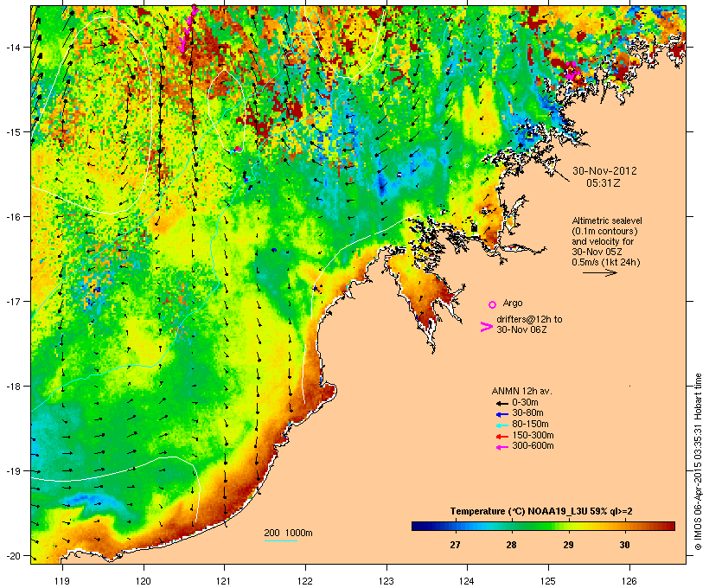Click the red 150-300m arrow in legend
The width and height of the screenshot is (709, 588).
[x=501, y=436]
